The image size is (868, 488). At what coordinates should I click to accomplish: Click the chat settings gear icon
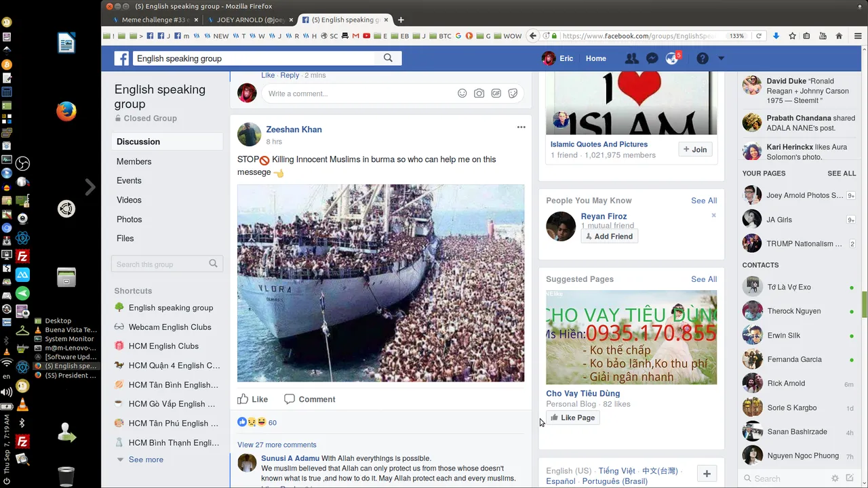point(835,479)
